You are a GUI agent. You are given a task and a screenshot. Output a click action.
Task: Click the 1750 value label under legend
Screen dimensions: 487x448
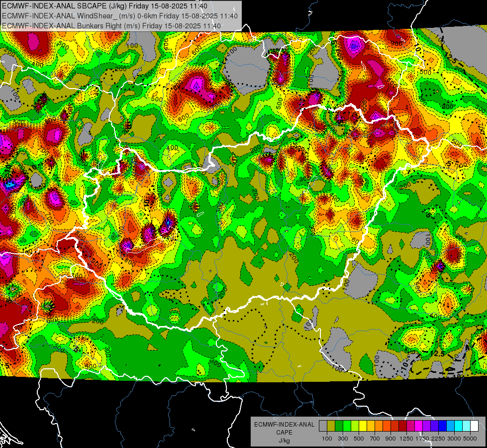pos(422,439)
